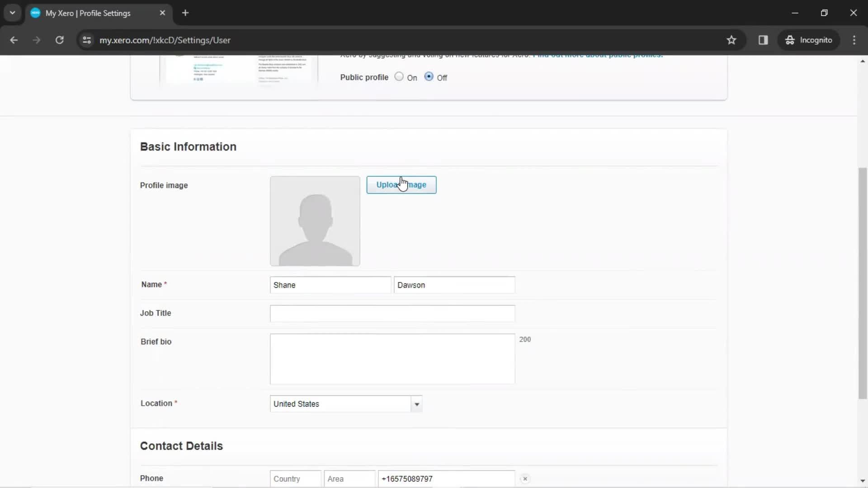
Task: Remove phone number with x icon
Action: (x=525, y=479)
